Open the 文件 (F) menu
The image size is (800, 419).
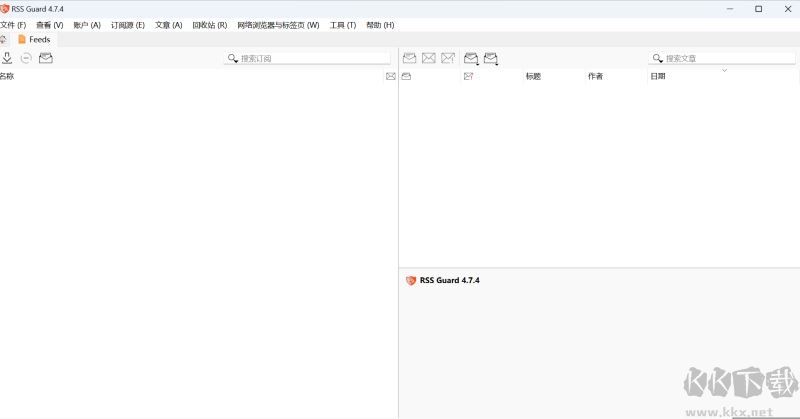(x=13, y=25)
